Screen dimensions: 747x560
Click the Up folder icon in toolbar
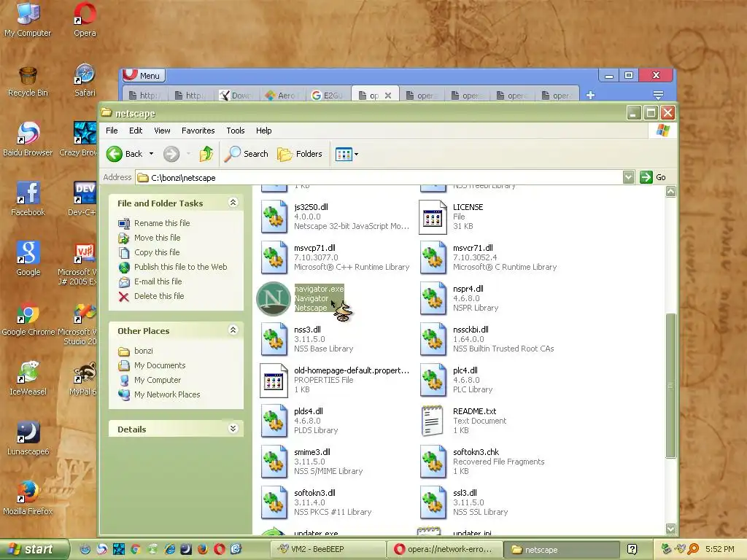click(x=206, y=154)
